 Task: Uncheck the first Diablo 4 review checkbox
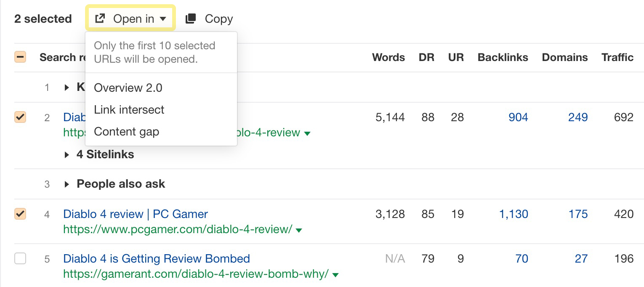20,117
